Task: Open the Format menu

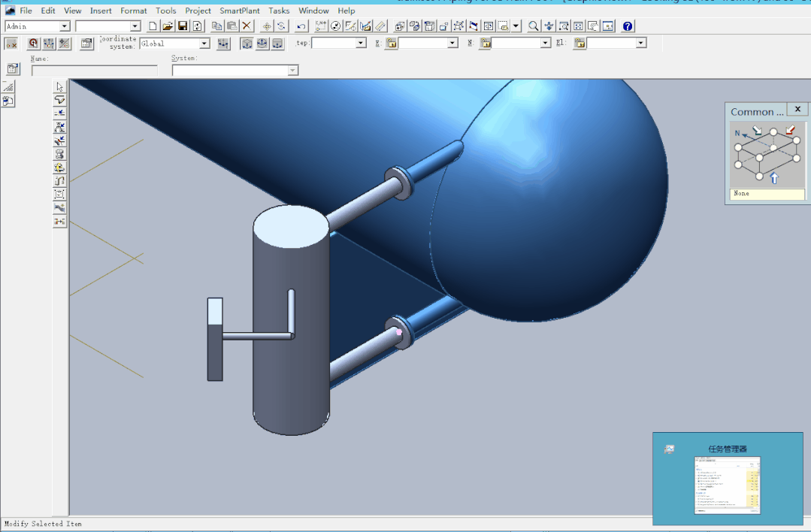Action: (x=134, y=11)
